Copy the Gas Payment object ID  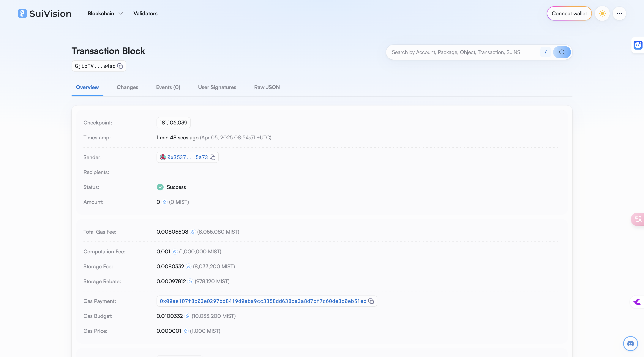(371, 301)
